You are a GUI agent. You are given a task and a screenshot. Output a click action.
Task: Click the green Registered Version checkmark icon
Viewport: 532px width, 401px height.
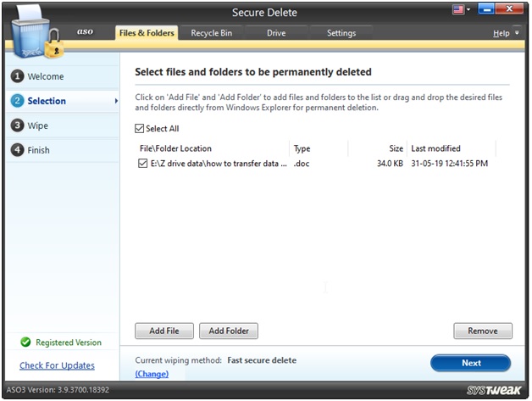(25, 342)
